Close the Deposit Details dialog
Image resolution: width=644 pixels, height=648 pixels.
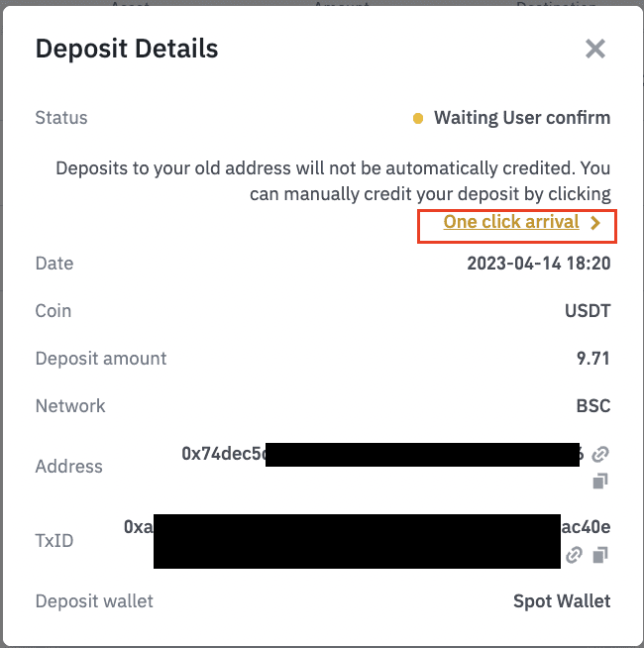pos(594,49)
